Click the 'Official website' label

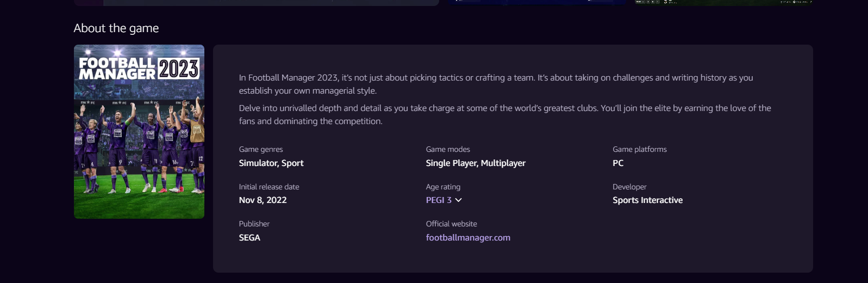pos(451,224)
